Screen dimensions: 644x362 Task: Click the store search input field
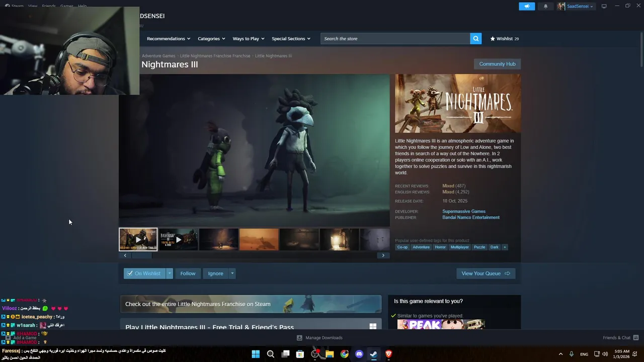395,39
